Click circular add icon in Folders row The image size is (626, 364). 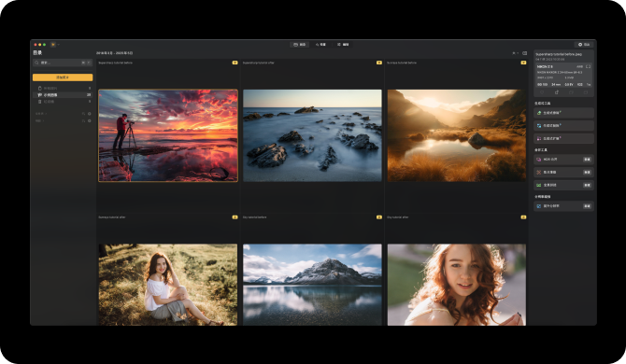pyautogui.click(x=89, y=114)
